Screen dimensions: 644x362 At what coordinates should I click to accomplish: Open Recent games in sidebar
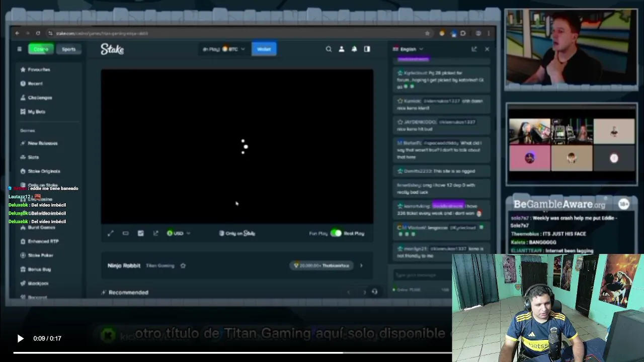coord(32,83)
